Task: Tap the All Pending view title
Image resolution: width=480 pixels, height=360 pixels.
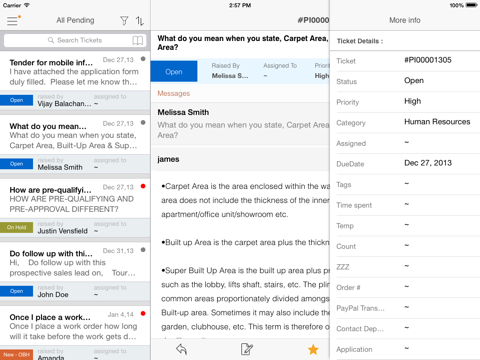Action: [75, 20]
